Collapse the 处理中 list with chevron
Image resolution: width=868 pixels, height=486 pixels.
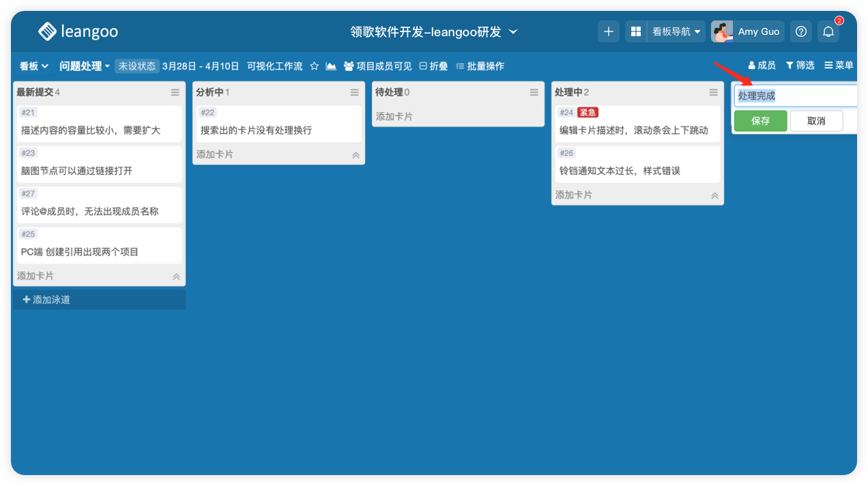[714, 195]
